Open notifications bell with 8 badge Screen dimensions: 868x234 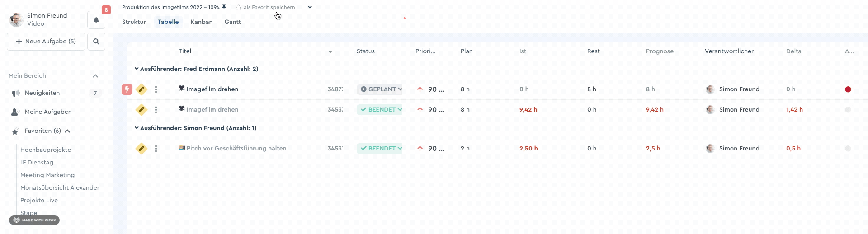[x=96, y=20]
